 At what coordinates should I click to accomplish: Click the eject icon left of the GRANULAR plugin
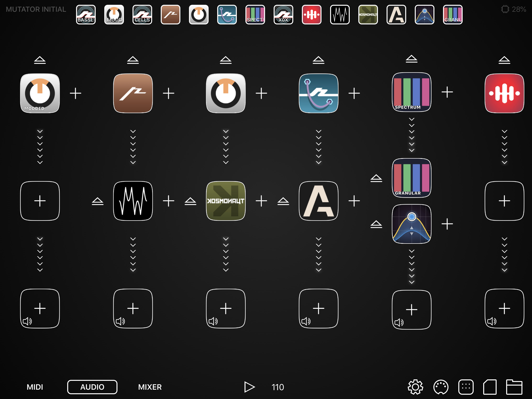[x=376, y=178]
